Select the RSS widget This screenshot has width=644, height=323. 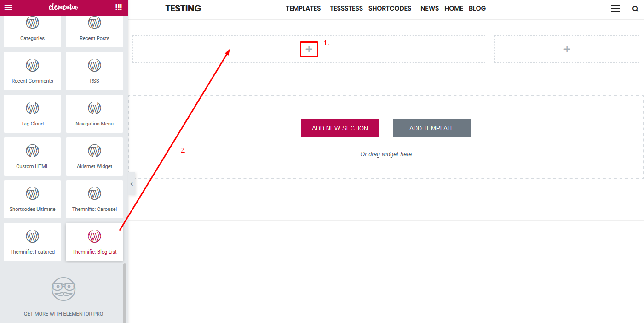[x=94, y=71]
